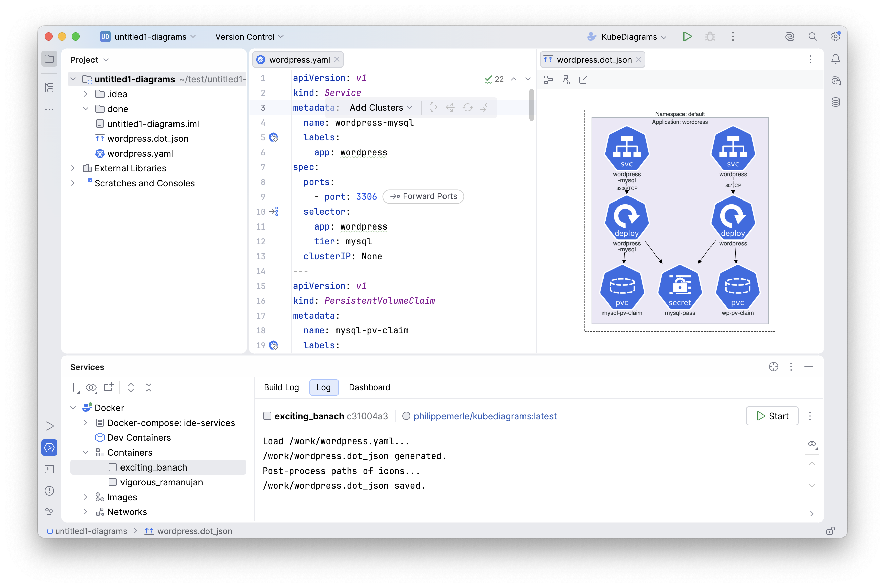Click the Kubernetes gutter icon on line 19

click(x=274, y=345)
